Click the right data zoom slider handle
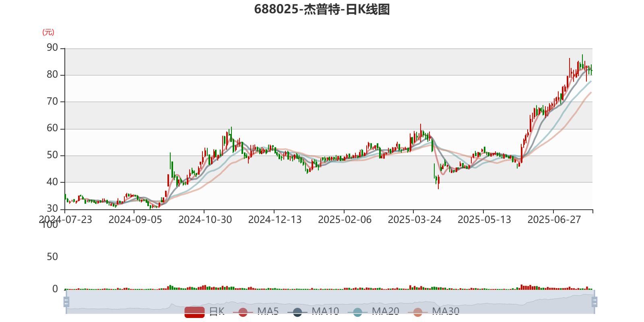The height and width of the screenshot is (322, 644). (594, 302)
